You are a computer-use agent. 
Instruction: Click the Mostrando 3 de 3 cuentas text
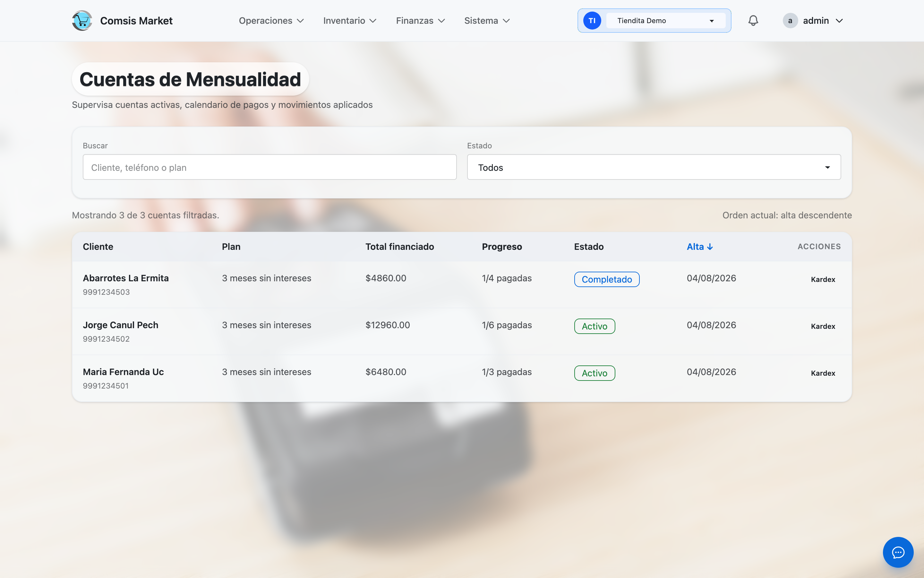point(145,215)
